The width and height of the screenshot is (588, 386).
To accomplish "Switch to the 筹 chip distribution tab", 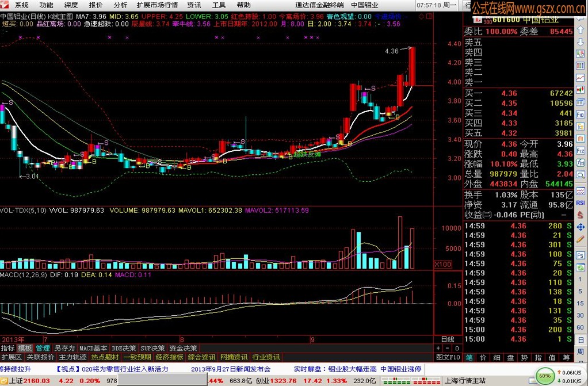I will tap(566, 357).
